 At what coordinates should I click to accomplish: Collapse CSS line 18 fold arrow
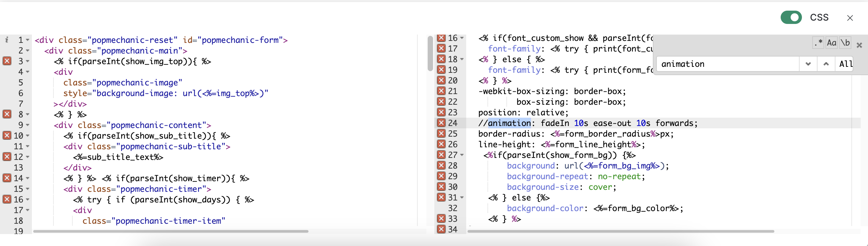(462, 59)
